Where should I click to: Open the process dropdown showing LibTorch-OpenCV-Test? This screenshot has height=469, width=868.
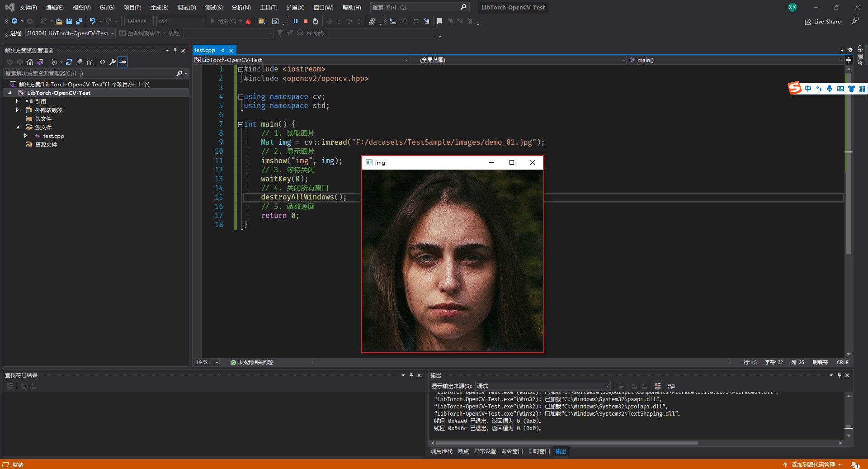pos(71,33)
